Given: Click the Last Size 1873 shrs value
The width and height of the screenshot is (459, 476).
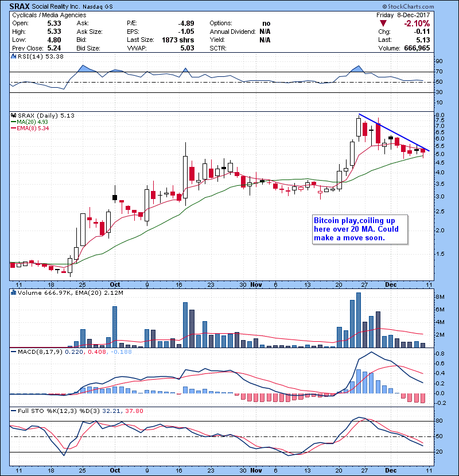Looking at the screenshot, I should click(x=178, y=40).
